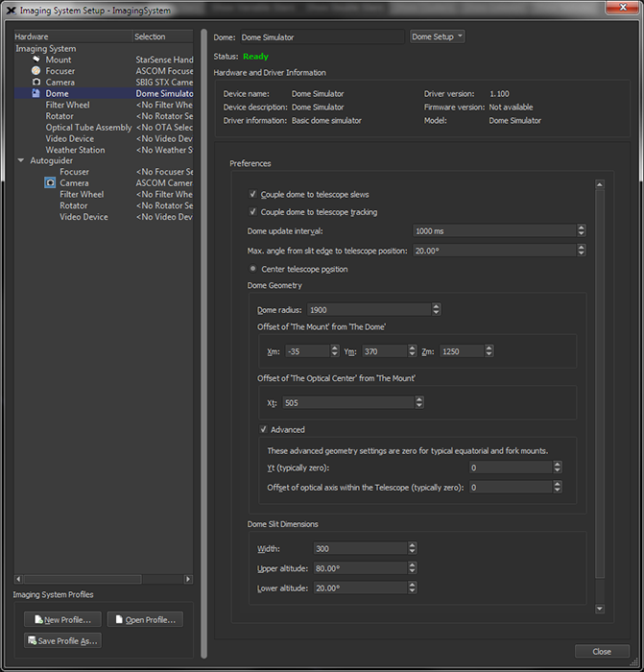Collapse the Autoguider tree node
644x672 pixels.
click(21, 160)
